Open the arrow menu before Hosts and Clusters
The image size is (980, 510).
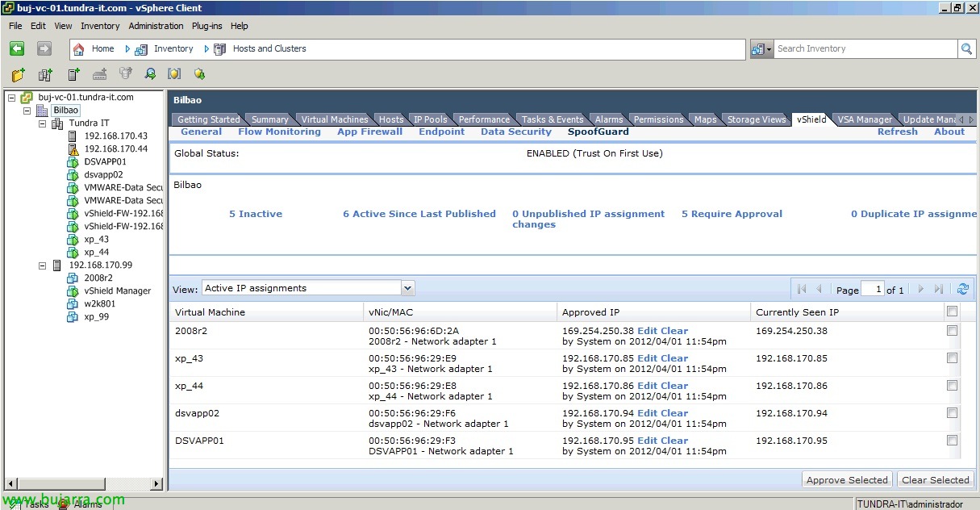206,49
